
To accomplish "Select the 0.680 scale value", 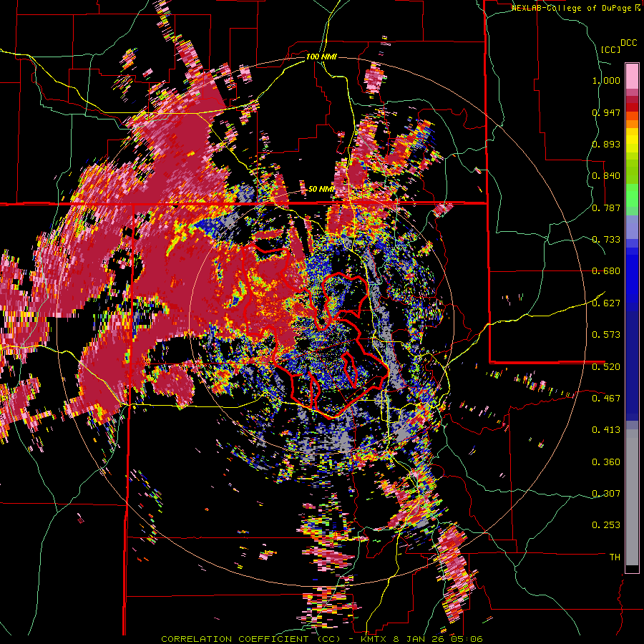I will coord(606,271).
